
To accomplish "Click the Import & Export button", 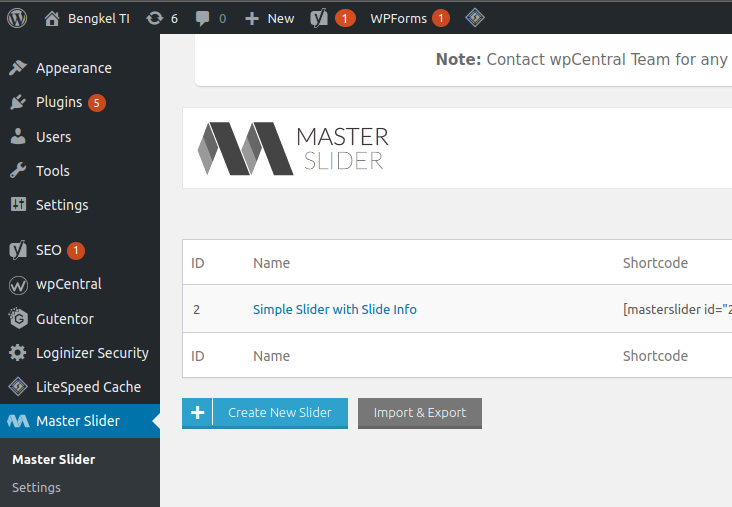I will click(420, 413).
